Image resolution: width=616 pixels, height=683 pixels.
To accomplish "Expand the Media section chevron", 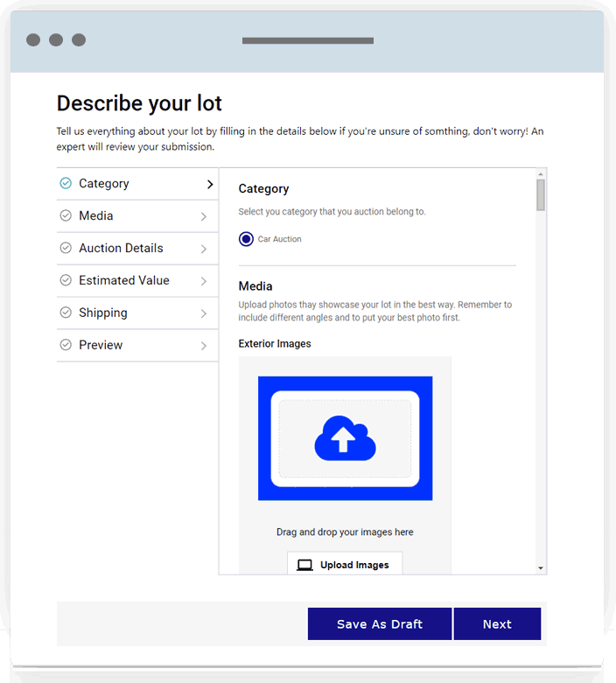I will [203, 216].
